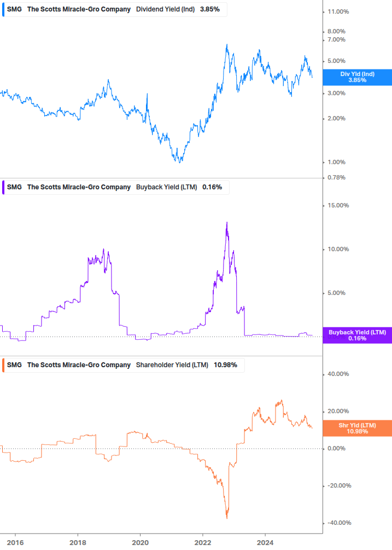
Task: Click the Dividend Yield (Ind) legend label
Action: point(165,9)
